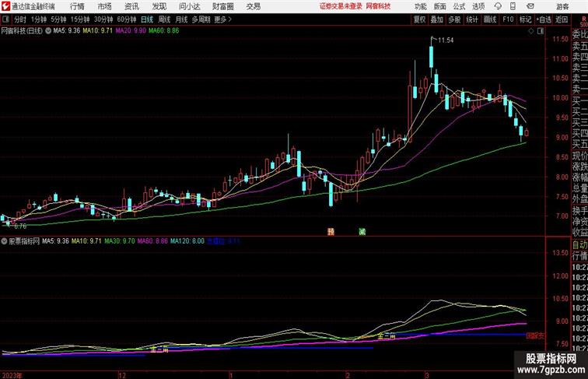588x379 pixels.
Task: Select the 多周期 multi-period tab
Action: (x=201, y=19)
